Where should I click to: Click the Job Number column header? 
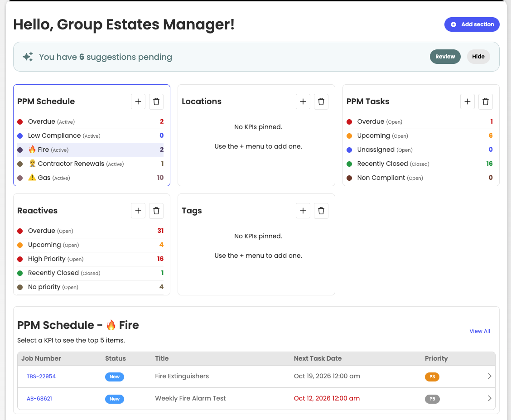point(41,358)
